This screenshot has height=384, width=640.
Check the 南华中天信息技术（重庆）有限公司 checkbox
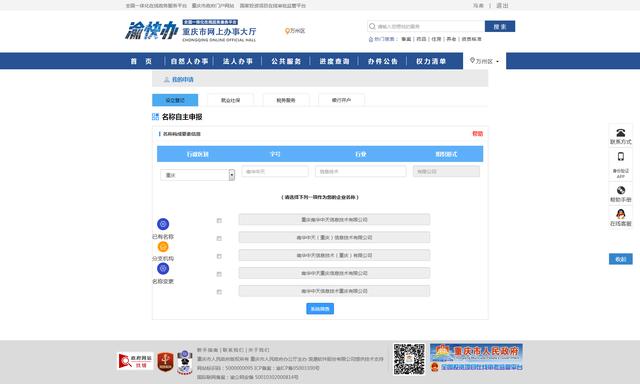[x=219, y=256]
